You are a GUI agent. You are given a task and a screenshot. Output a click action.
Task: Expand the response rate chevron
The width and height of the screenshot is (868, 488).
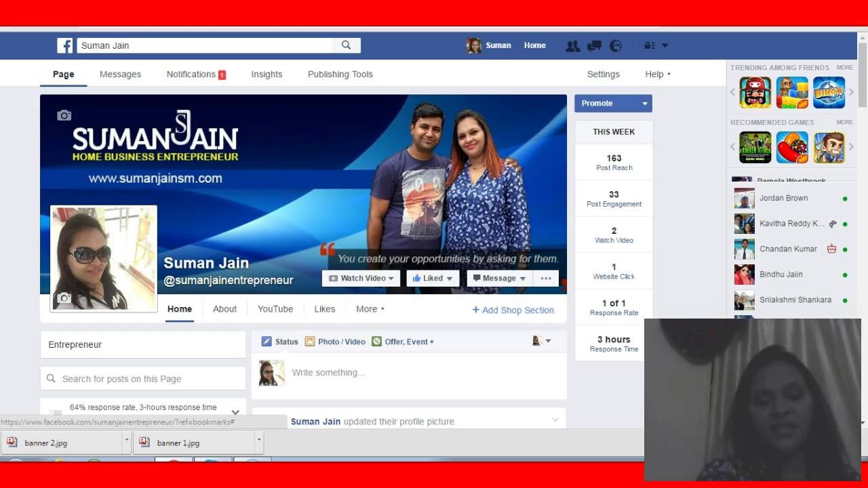(235, 411)
